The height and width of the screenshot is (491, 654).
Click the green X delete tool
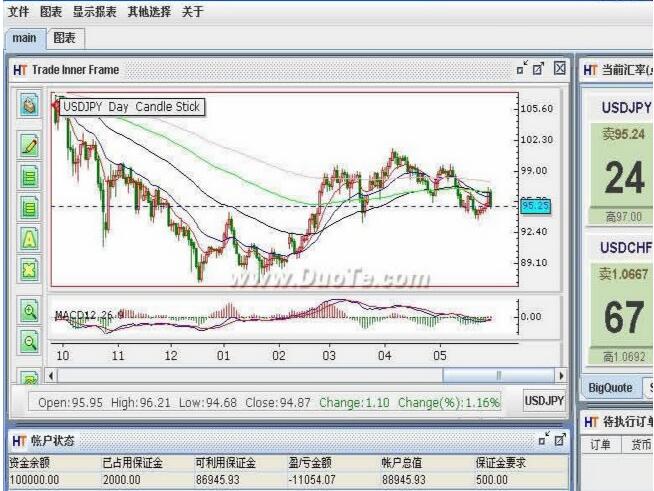click(x=30, y=268)
